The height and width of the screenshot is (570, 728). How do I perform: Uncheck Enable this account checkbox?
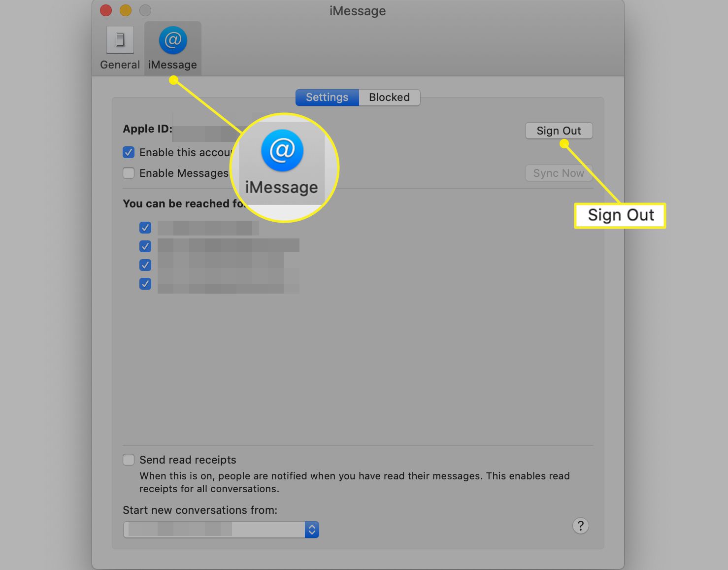click(129, 152)
